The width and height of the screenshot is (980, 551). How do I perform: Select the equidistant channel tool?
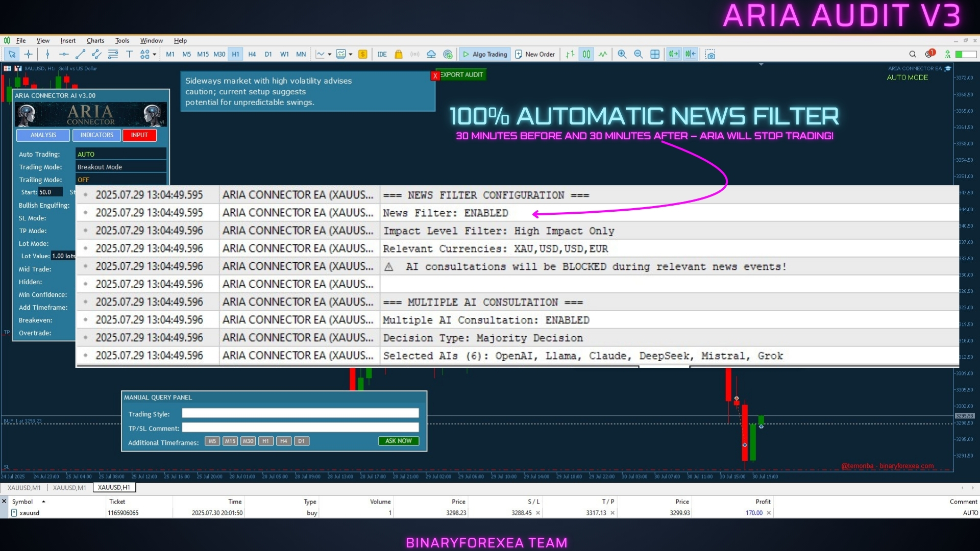tap(96, 54)
